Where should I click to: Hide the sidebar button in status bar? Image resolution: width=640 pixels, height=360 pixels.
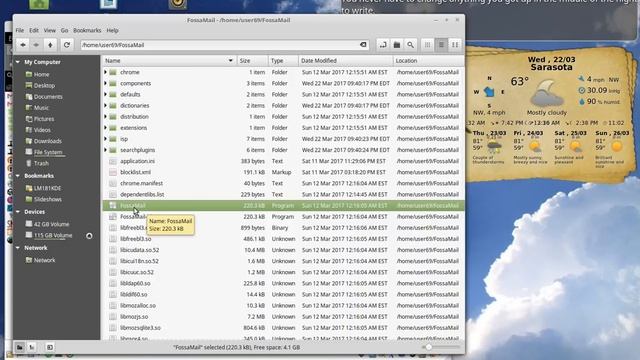(49, 347)
